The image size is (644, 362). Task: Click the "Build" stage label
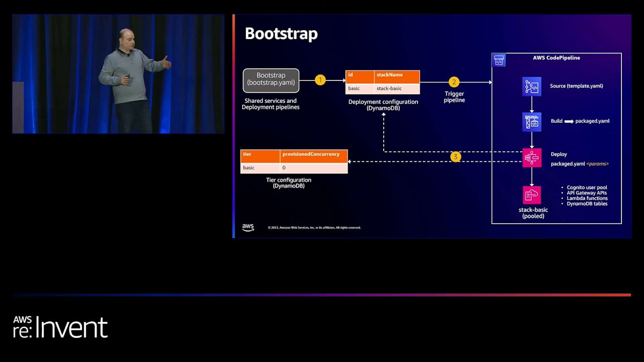coord(557,121)
